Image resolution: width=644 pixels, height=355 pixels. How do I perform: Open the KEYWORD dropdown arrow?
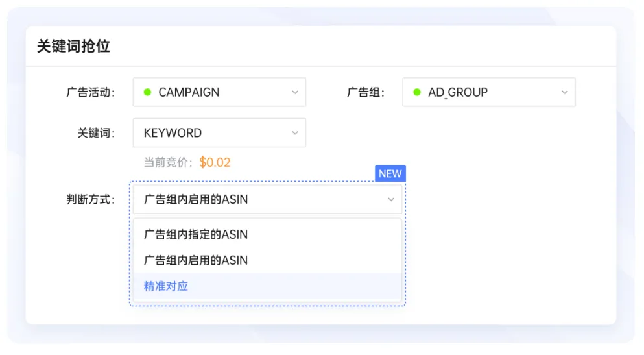click(x=295, y=132)
